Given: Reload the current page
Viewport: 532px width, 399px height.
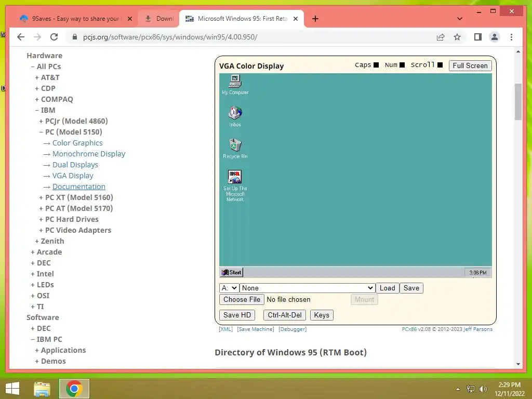Looking at the screenshot, I should pyautogui.click(x=54, y=37).
